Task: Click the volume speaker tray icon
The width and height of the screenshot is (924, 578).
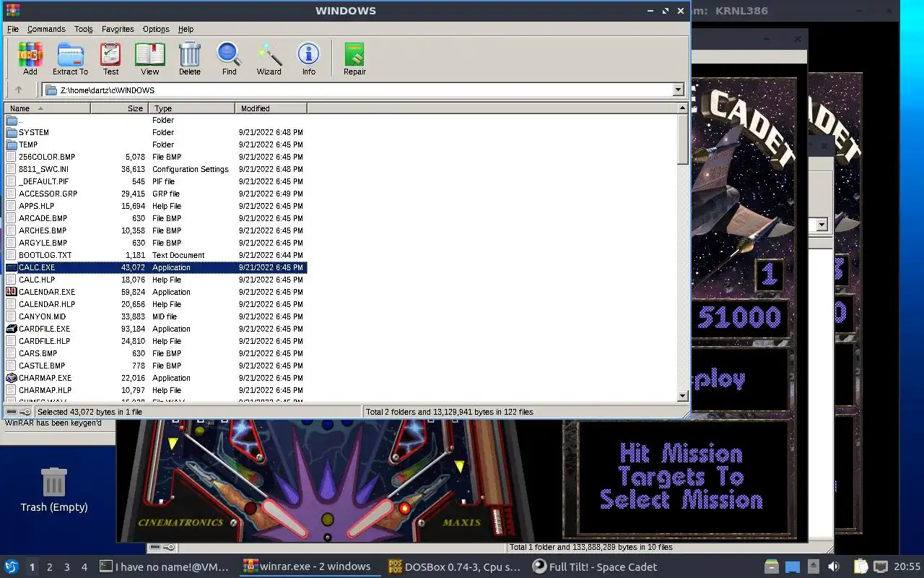Action: pyautogui.click(x=834, y=566)
